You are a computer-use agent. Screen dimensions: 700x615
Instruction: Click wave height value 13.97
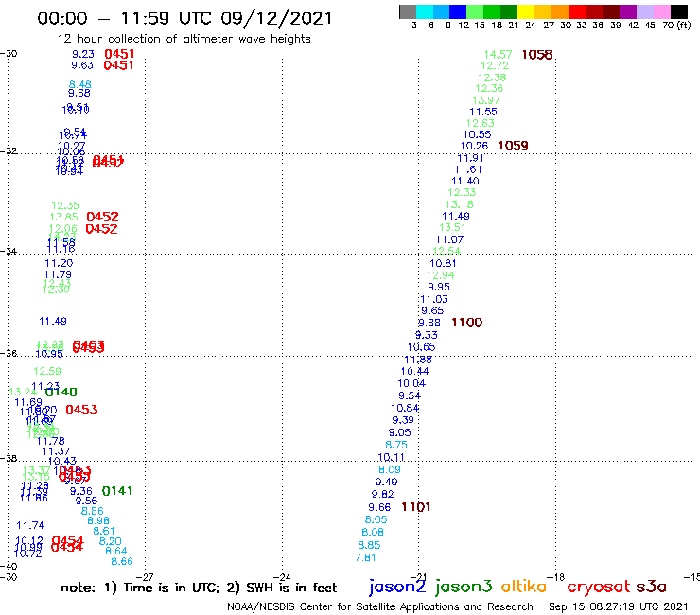pyautogui.click(x=486, y=100)
